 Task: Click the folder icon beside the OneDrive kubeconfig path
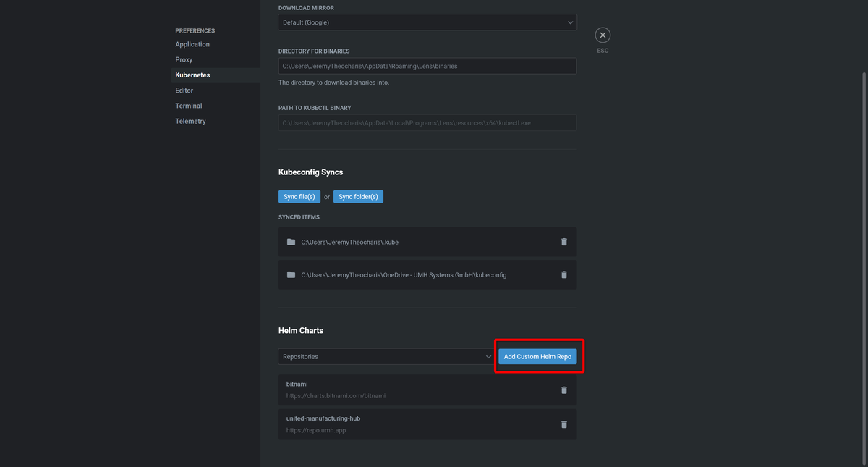(290, 274)
